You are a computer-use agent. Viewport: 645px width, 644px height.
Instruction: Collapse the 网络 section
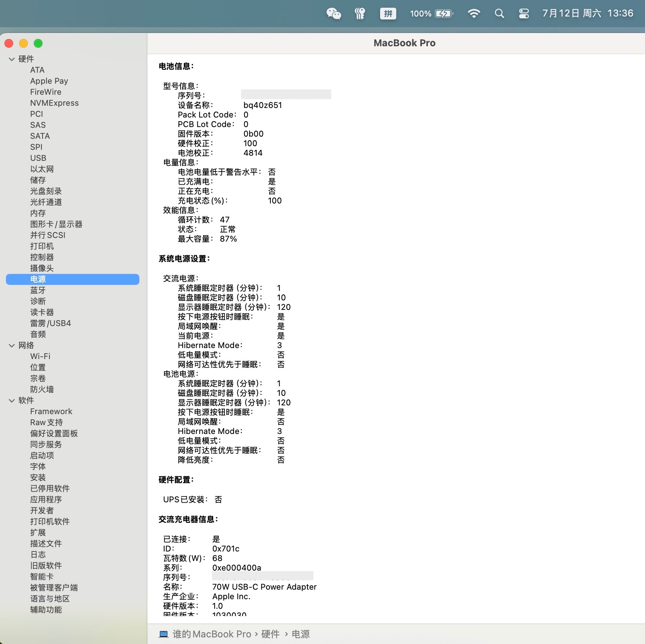click(12, 345)
